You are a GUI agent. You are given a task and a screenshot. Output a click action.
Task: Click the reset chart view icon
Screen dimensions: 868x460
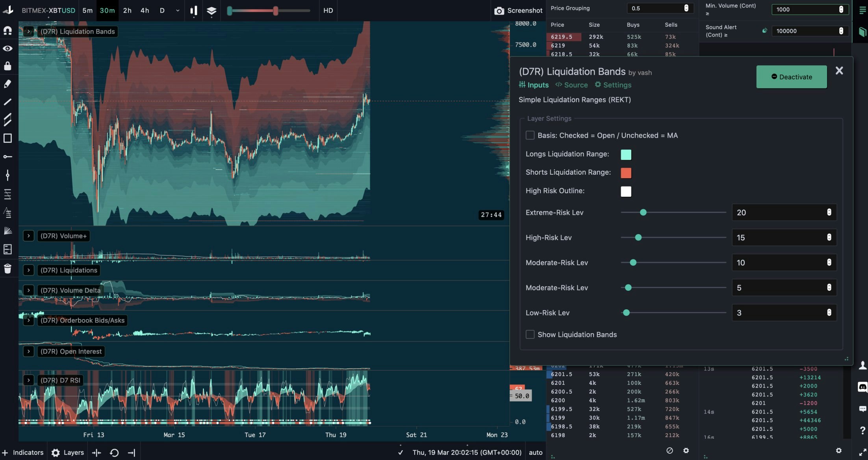coord(114,453)
